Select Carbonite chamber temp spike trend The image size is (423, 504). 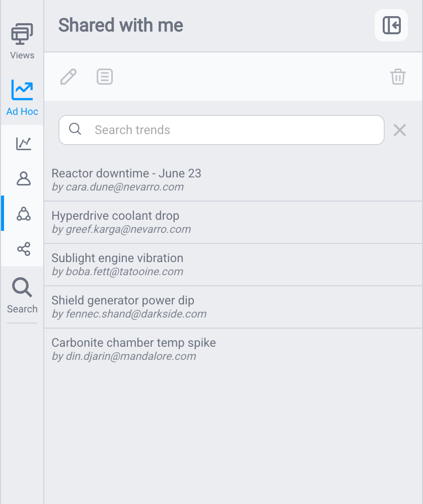pos(233,349)
